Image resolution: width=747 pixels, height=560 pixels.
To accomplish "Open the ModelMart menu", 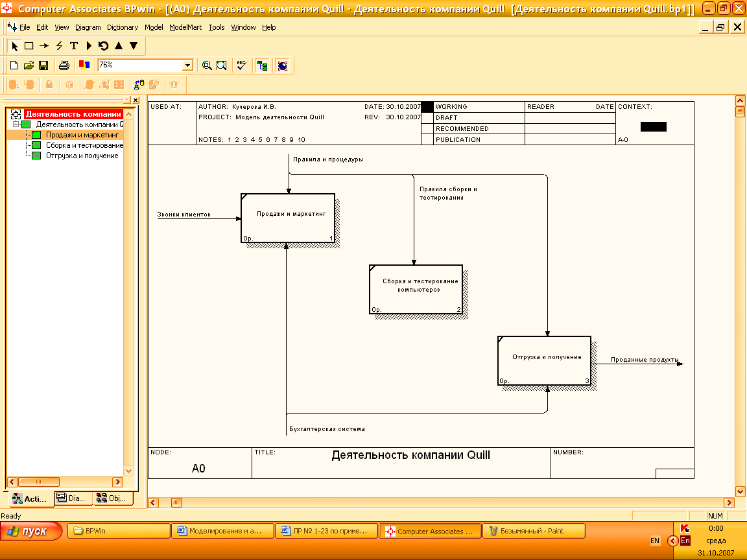I will [185, 28].
